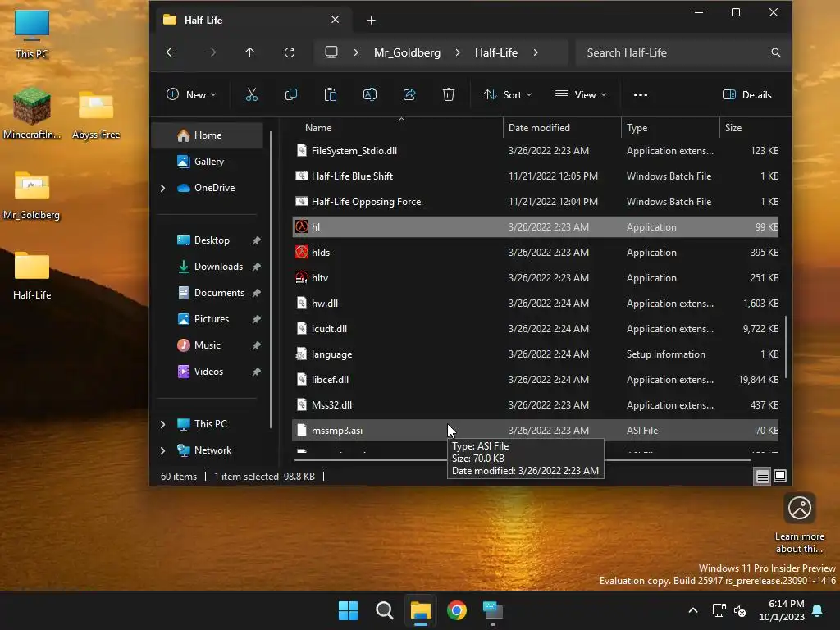Click File Explorer taskbar icon
This screenshot has height=630, width=840.
tap(421, 610)
